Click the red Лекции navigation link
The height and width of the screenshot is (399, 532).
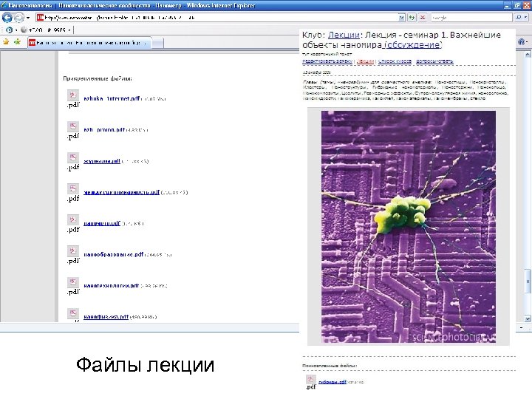click(x=366, y=61)
